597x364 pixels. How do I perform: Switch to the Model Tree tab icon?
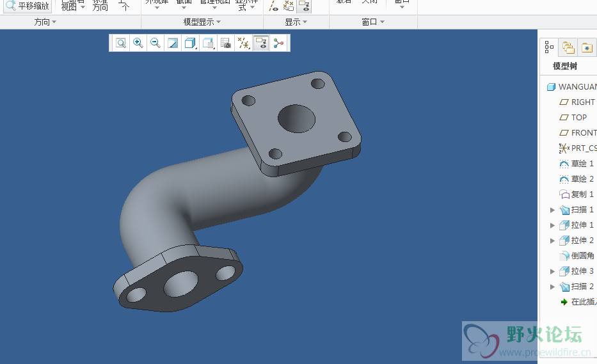(x=549, y=47)
